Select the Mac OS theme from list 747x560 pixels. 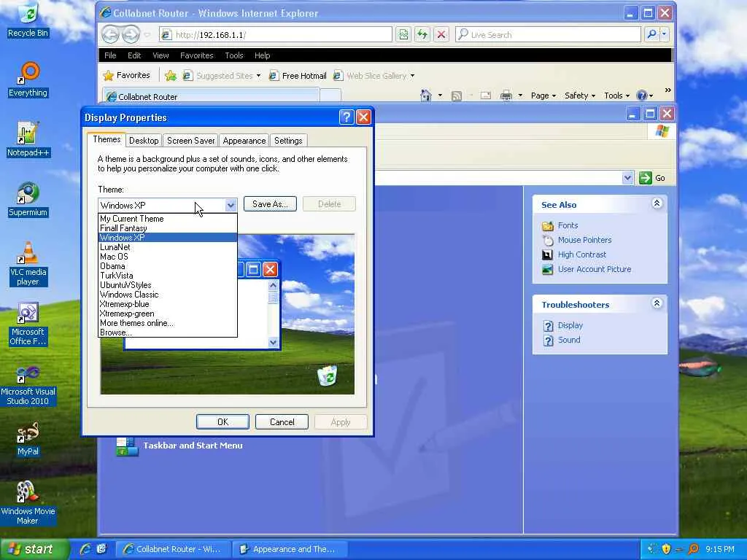pos(168,257)
